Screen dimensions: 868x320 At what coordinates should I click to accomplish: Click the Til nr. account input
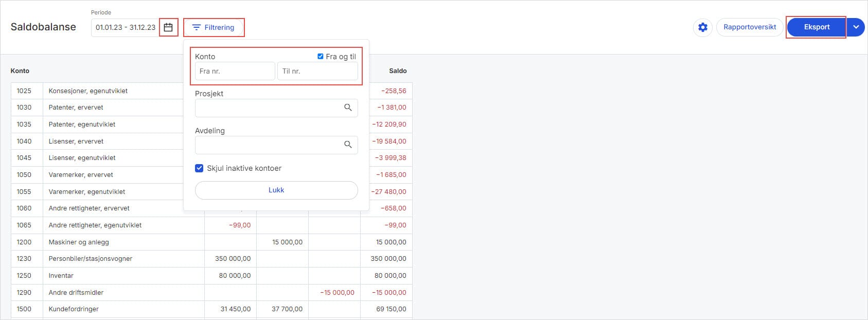click(x=317, y=71)
